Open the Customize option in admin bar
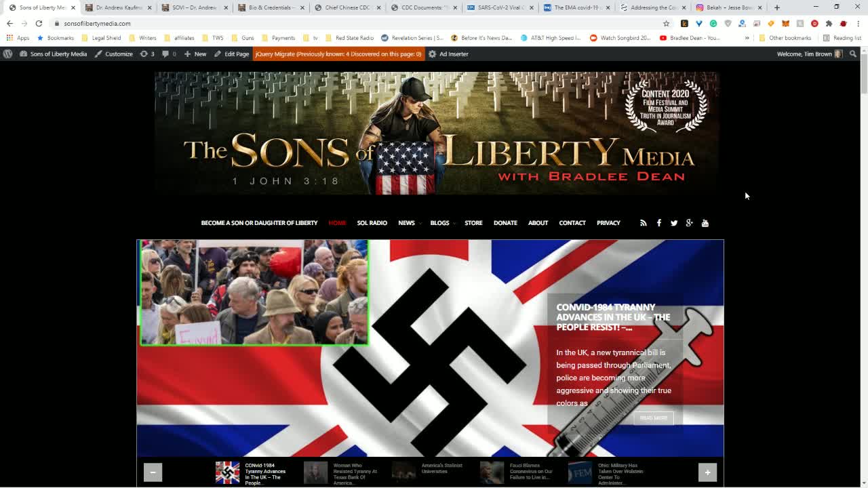Image resolution: width=868 pixels, height=488 pixels. point(113,54)
